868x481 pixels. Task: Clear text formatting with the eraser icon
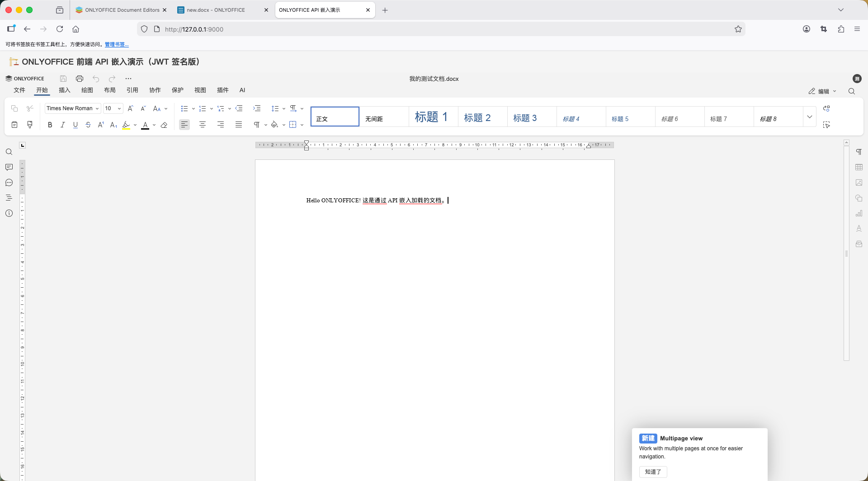coord(164,125)
